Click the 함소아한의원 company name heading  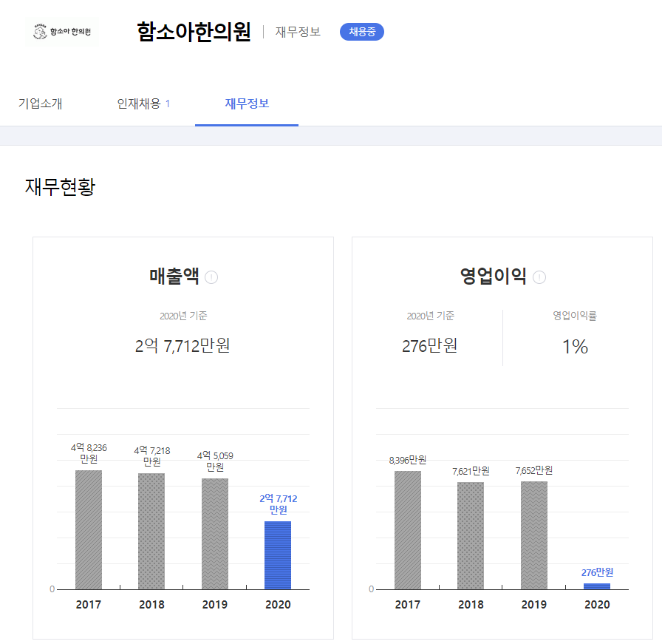pos(194,32)
